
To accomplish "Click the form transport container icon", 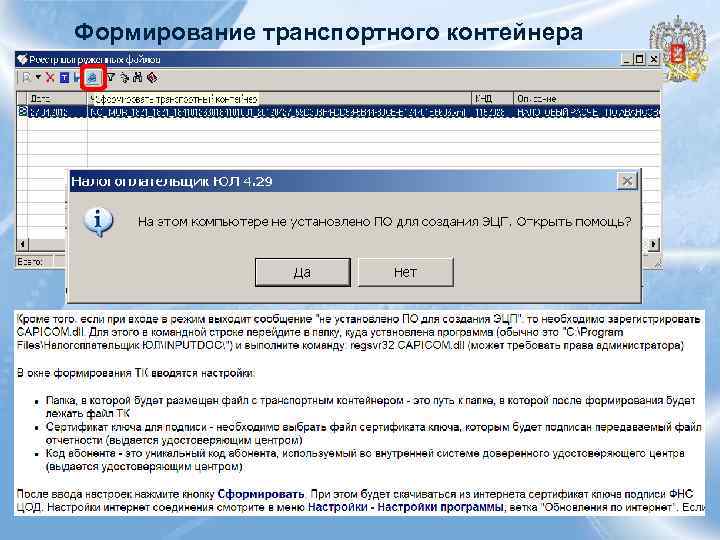I will [x=93, y=78].
